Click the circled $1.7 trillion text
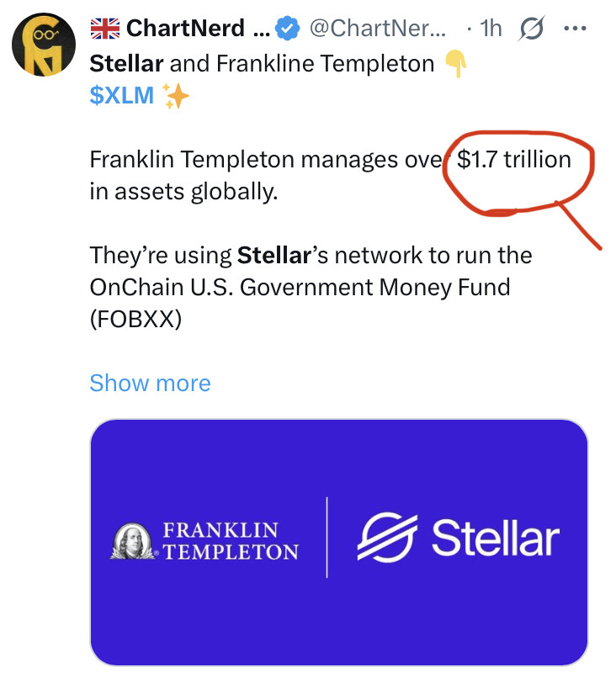616x683 pixels. pyautogui.click(x=513, y=159)
